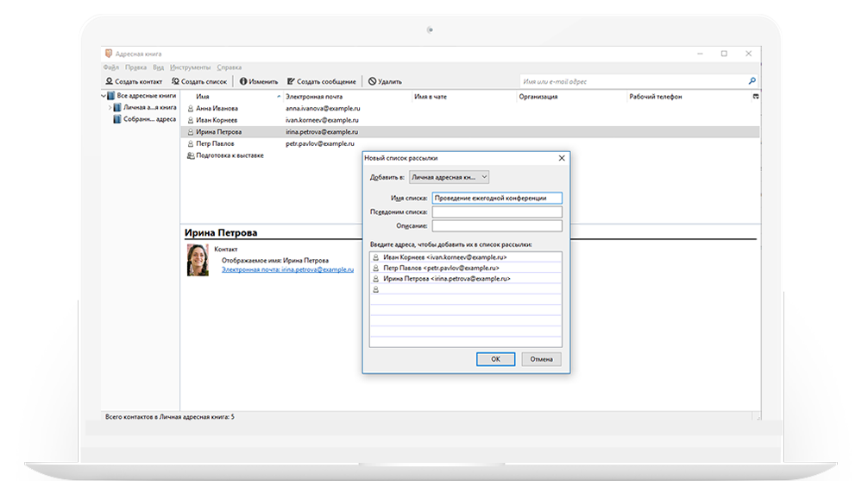
Task: Click the Удалить toolbar icon
Action: (372, 81)
